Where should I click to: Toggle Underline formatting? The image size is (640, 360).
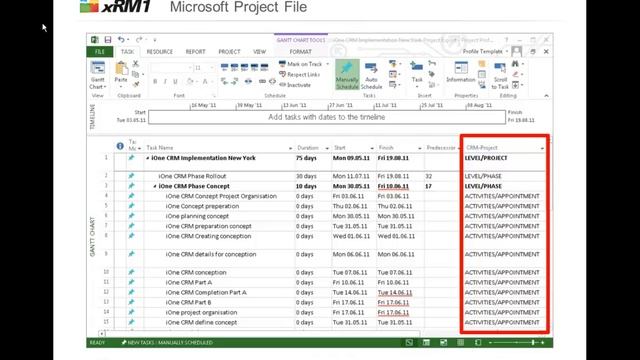click(175, 82)
